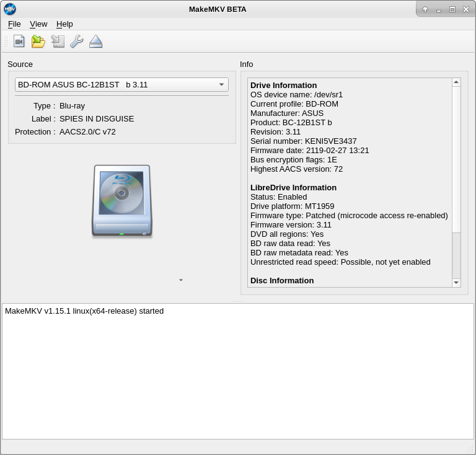
Task: Close the MakeMKV BETA window
Action: coord(466,9)
